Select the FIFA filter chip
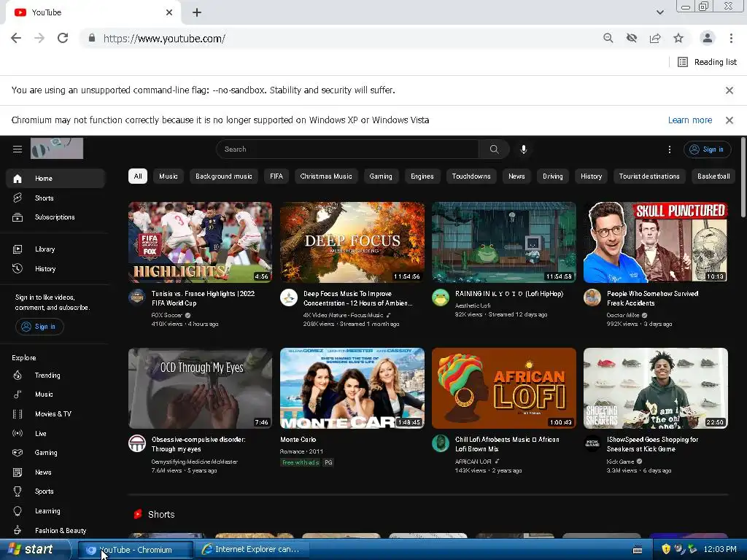Screen dimensions: 747x560 pyautogui.click(x=276, y=176)
